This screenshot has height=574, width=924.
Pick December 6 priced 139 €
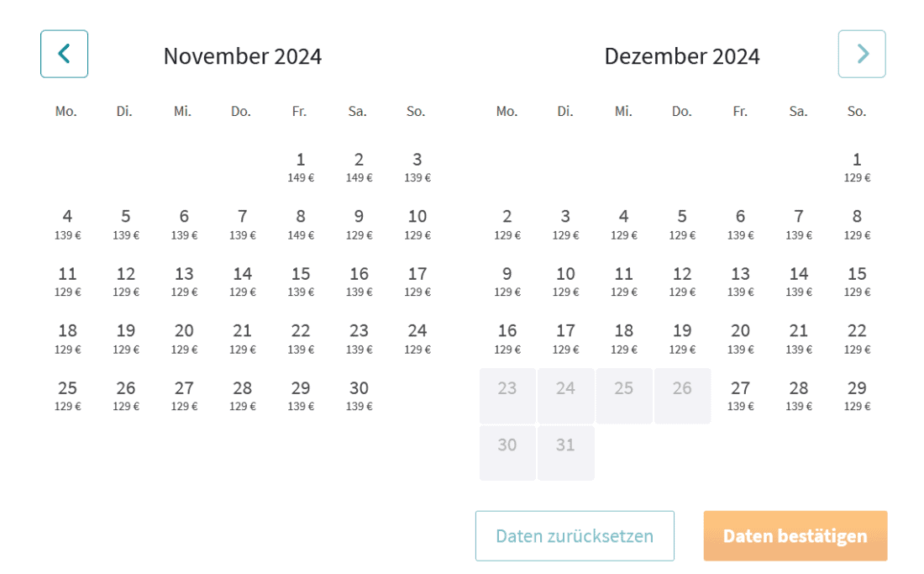click(740, 224)
